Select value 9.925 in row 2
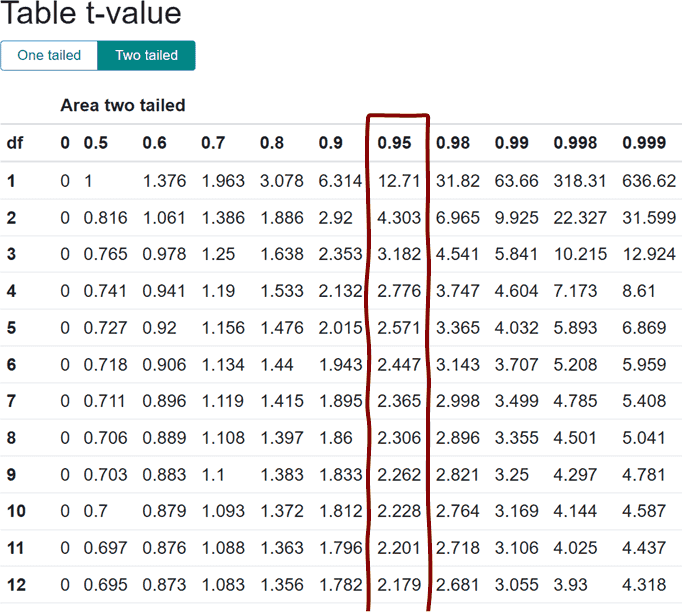 coord(516,217)
